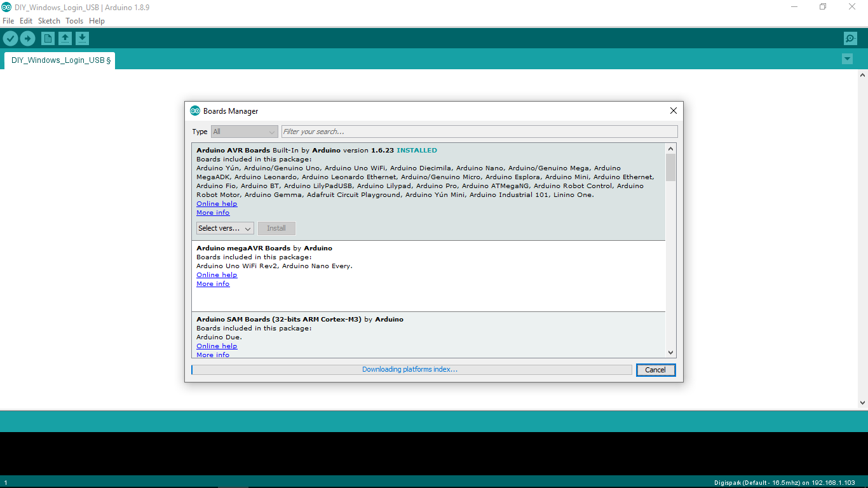Select the Arduino SAM Boards entry
The height and width of the screenshot is (488, 868).
[428, 335]
